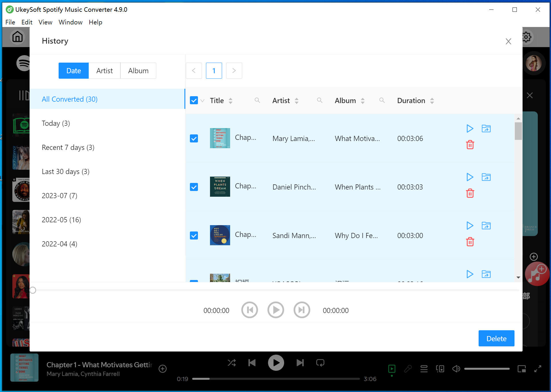Switch to the Date tab

pos(74,71)
